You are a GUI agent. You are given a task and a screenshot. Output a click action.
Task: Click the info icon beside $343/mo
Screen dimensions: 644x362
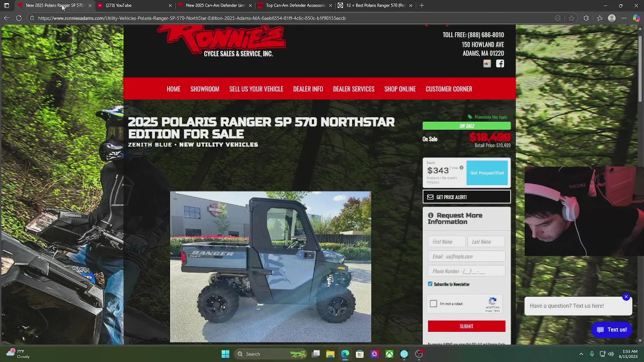click(x=461, y=168)
